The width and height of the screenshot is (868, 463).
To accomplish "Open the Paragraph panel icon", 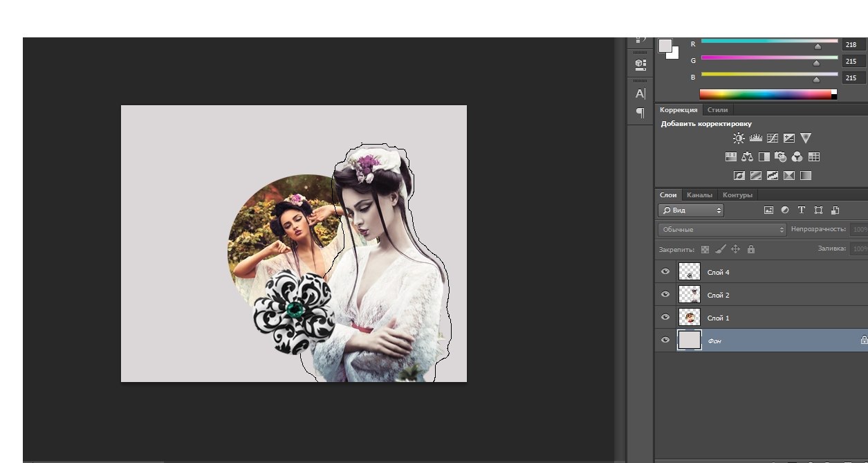I will [640, 112].
